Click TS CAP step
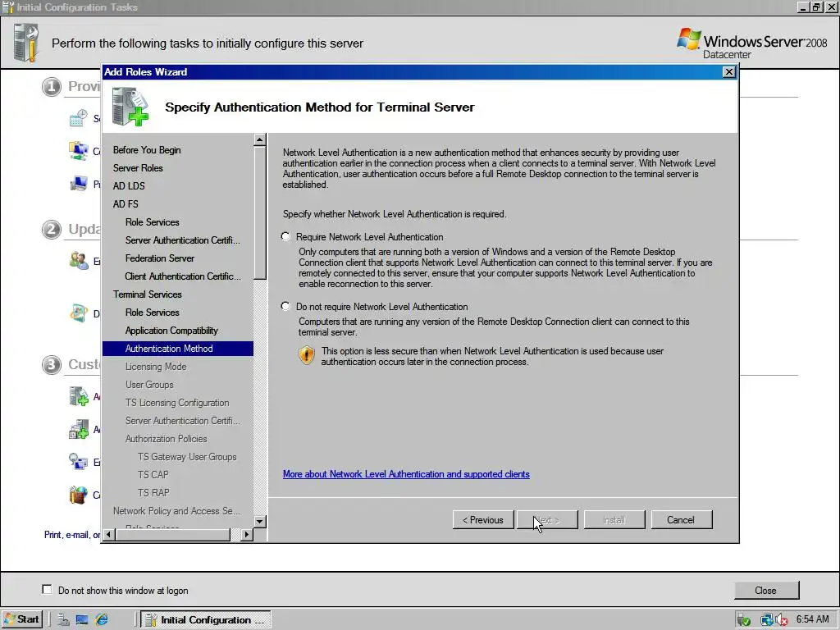The width and height of the screenshot is (840, 630). tap(153, 475)
